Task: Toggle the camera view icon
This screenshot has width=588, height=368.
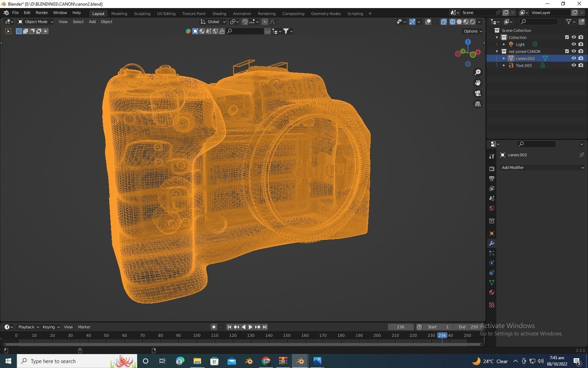Action: click(478, 93)
